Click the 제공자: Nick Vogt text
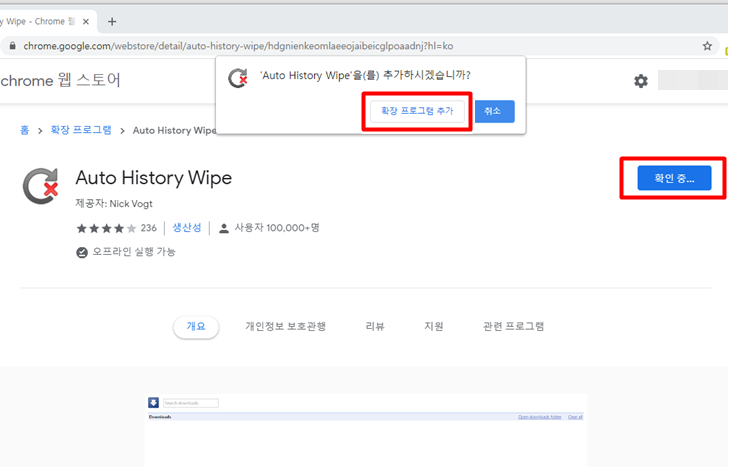729x467 pixels. coord(114,204)
